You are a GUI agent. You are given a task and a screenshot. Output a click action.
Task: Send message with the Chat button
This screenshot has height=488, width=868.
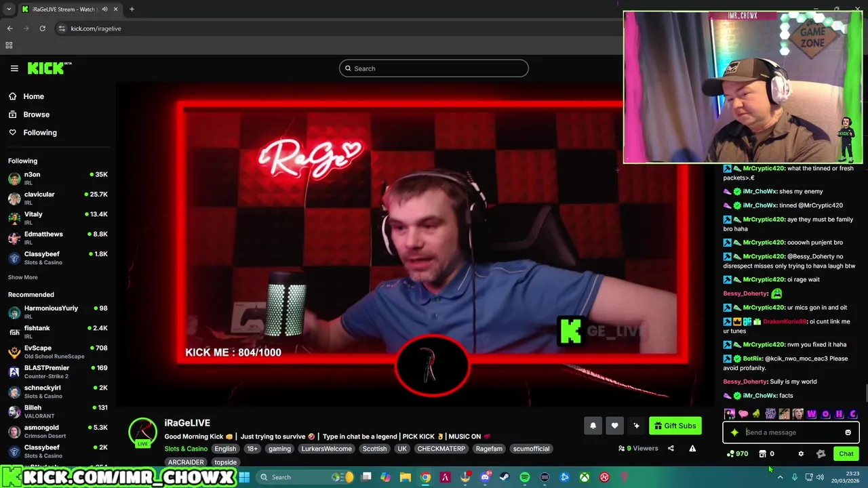point(846,454)
